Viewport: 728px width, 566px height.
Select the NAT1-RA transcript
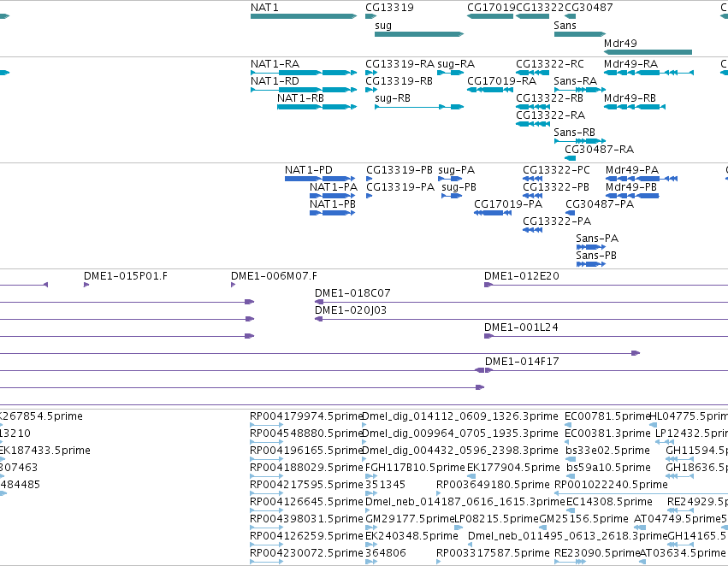[x=304, y=73]
